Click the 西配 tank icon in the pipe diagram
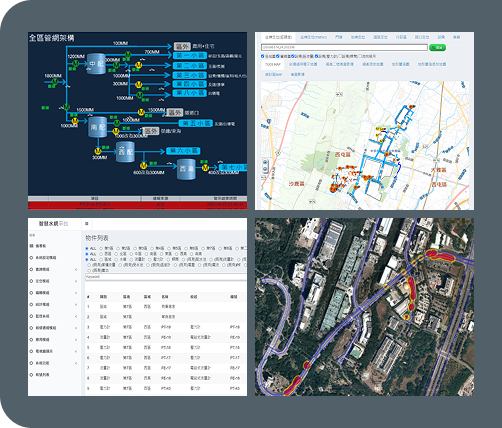 [125, 152]
